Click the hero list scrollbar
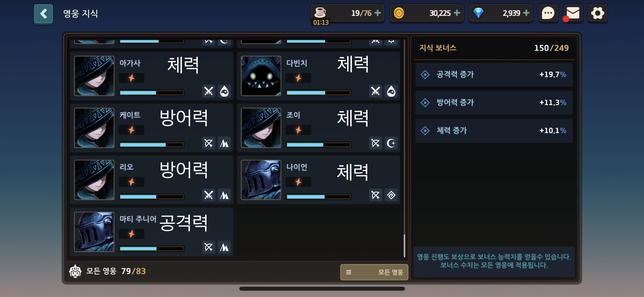The width and height of the screenshot is (644, 297). pyautogui.click(x=404, y=246)
